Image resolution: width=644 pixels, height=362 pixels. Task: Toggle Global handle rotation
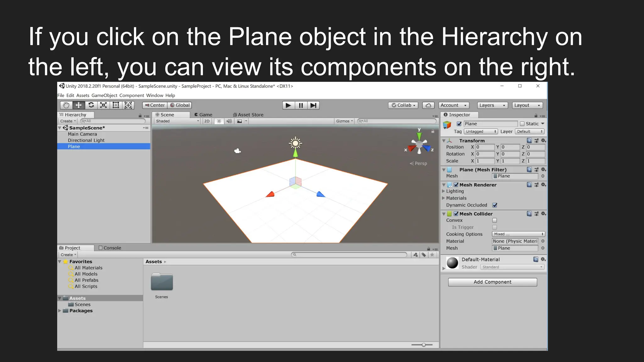coord(180,105)
